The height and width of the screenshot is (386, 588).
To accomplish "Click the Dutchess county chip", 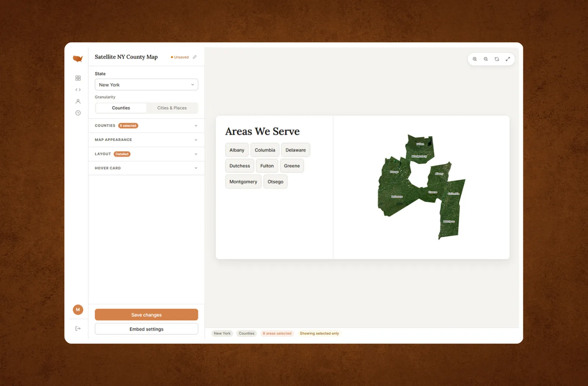I will point(240,166).
